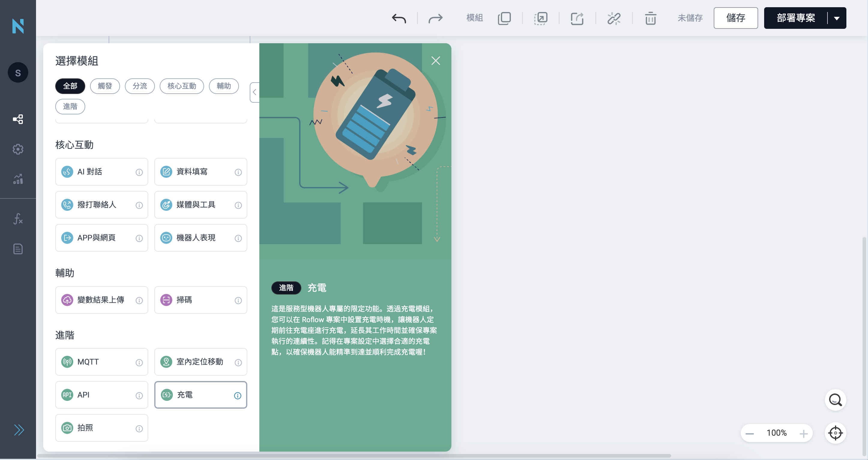The width and height of the screenshot is (868, 460).
Task: Choose the MQTT module
Action: (101, 362)
